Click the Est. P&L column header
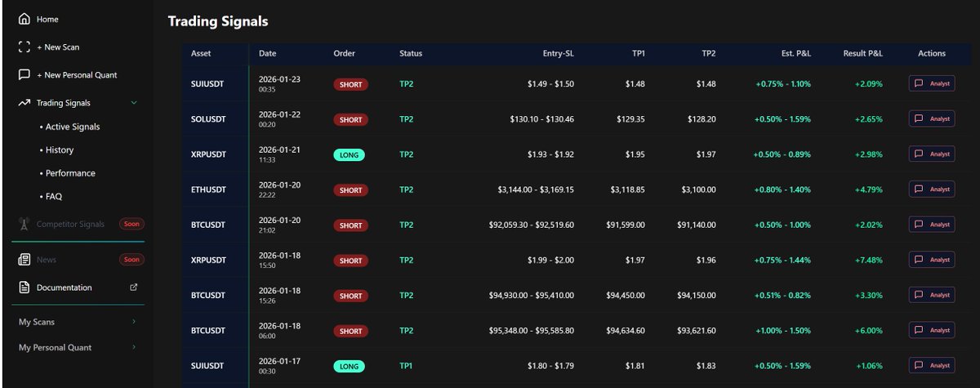The height and width of the screenshot is (388, 980). pos(796,53)
